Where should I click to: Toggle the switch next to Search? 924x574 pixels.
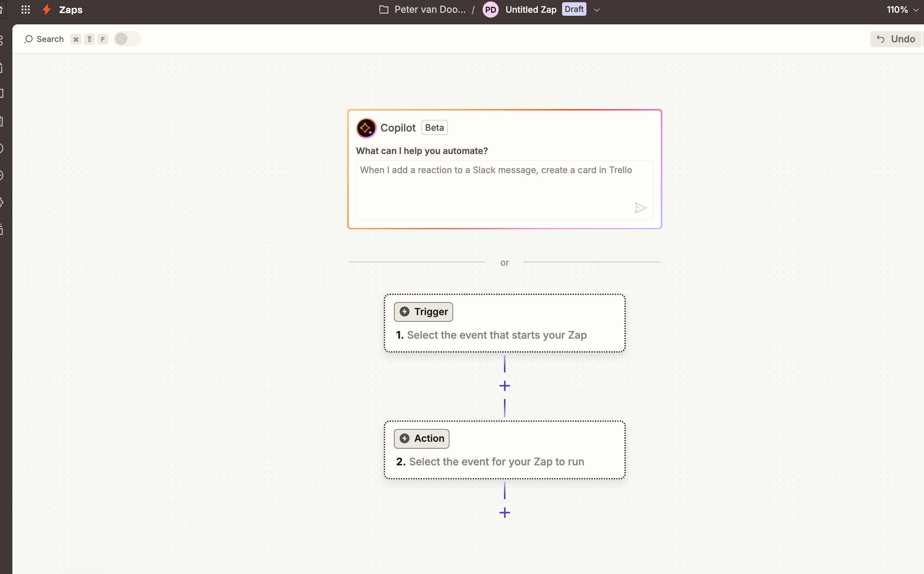(x=127, y=39)
